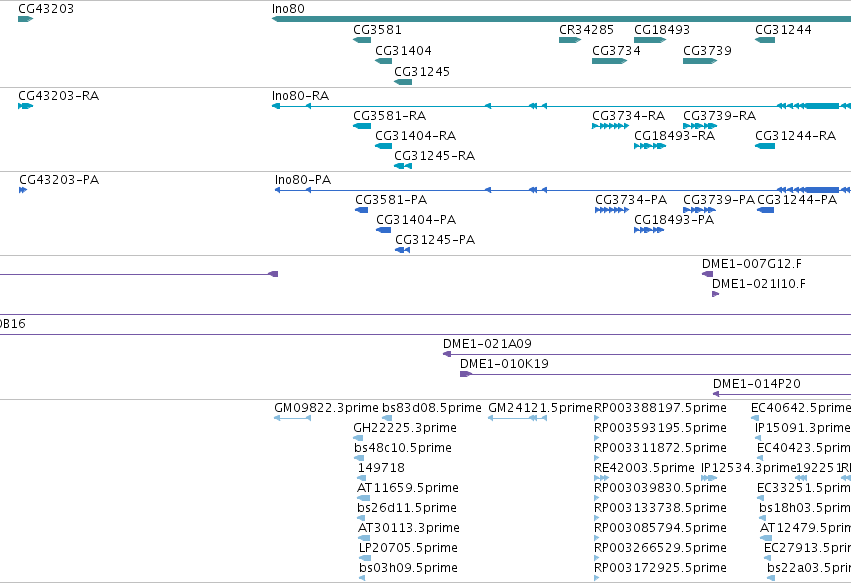Click the CG3581-RA transcript
Image resolution: width=851 pixels, height=583 pixels.
pos(362,126)
